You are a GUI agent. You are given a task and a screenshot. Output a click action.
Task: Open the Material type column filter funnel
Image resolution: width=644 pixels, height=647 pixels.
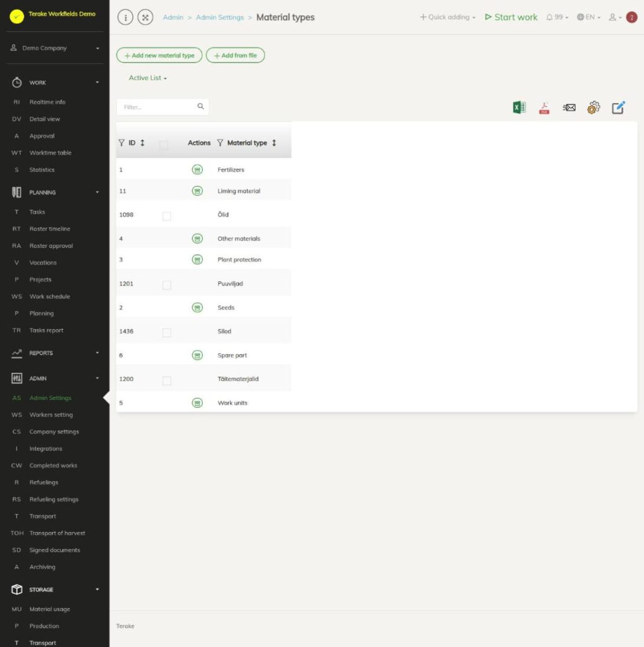coord(220,143)
